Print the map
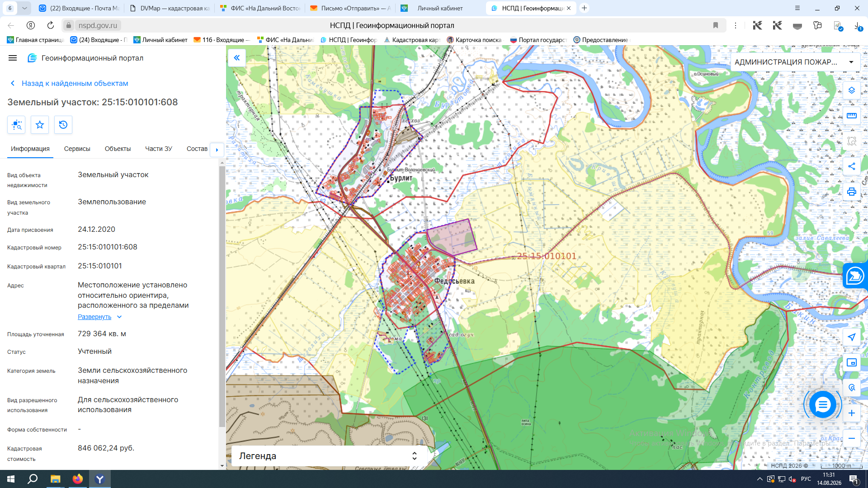The width and height of the screenshot is (868, 488). pyautogui.click(x=852, y=192)
